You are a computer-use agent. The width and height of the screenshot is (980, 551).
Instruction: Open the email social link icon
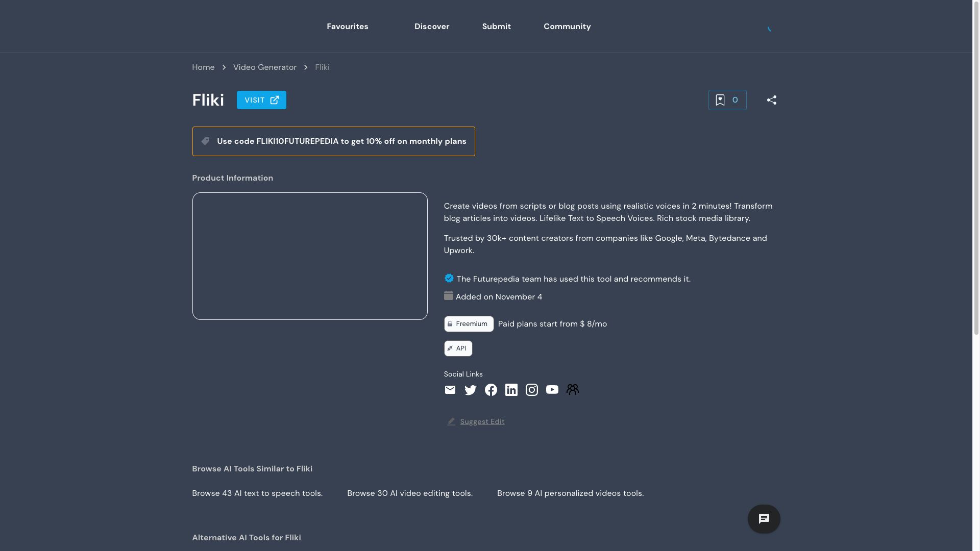[x=450, y=390]
